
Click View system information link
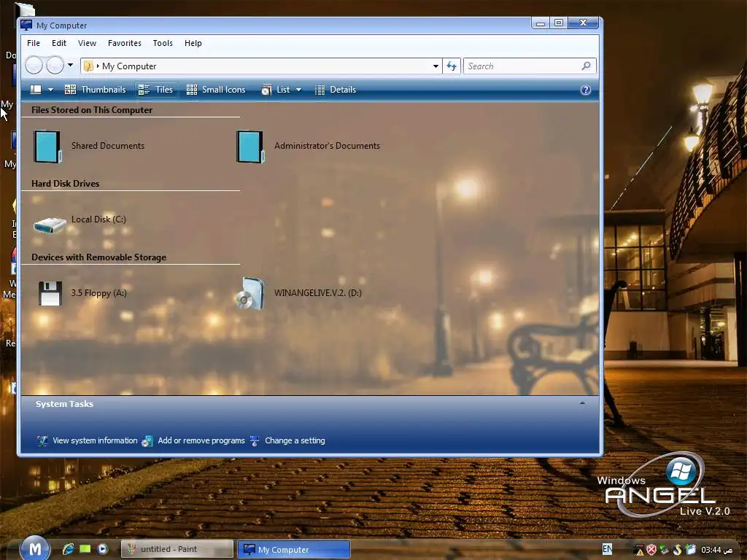(x=95, y=441)
